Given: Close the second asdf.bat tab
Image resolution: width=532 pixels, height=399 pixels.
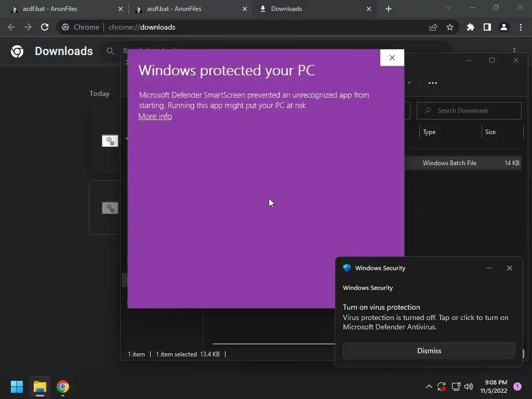Looking at the screenshot, I should click(245, 9).
